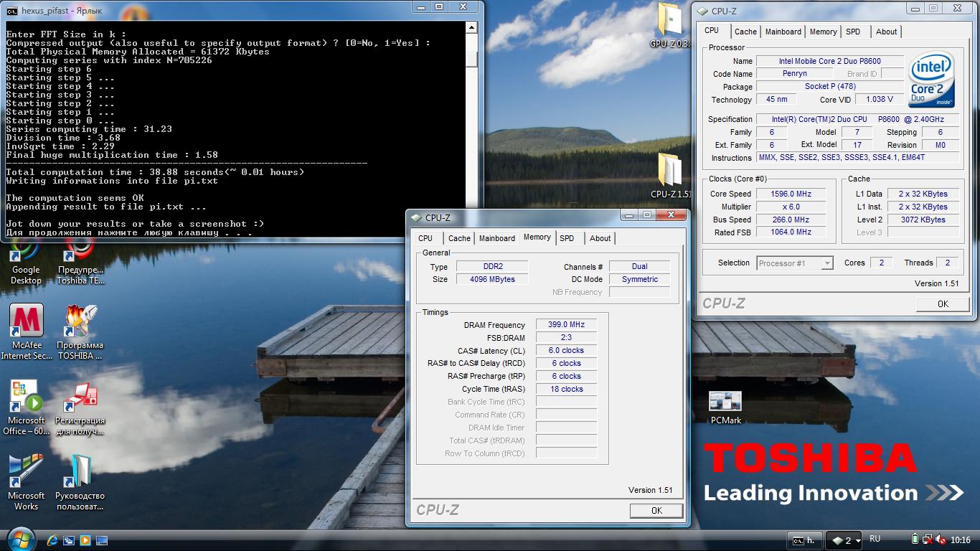Select the Memory tab in Memory window
The width and height of the screenshot is (980, 551).
(537, 237)
